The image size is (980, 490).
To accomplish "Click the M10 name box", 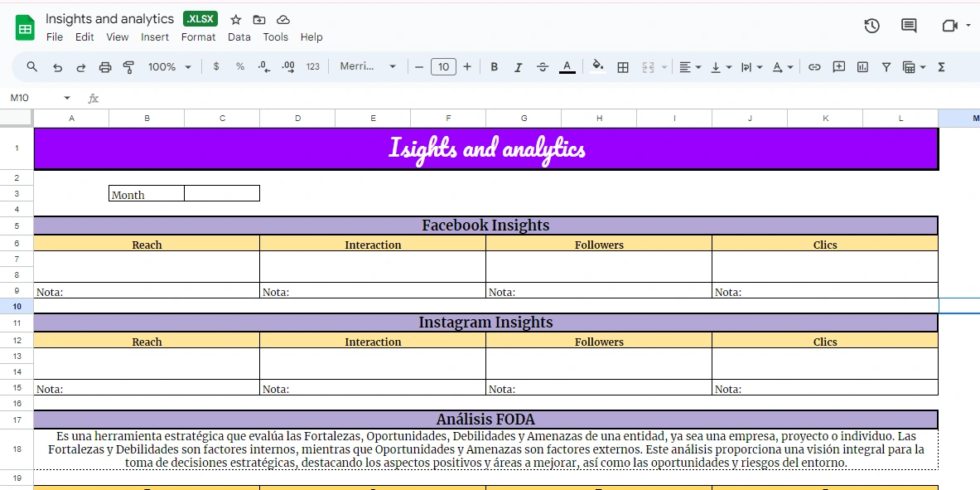I will tap(33, 99).
